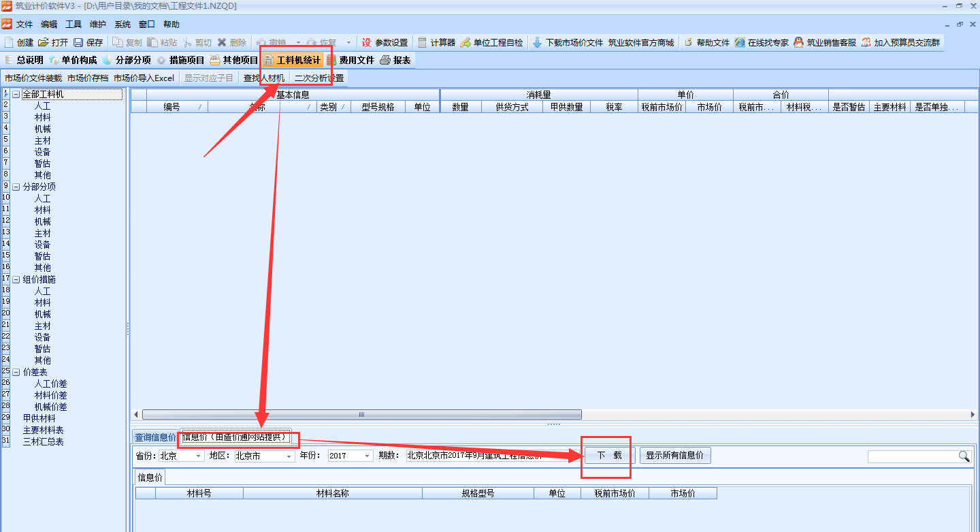Click 下载市场价文件 download icon
Viewport: 980px width, 532px height.
(x=538, y=42)
